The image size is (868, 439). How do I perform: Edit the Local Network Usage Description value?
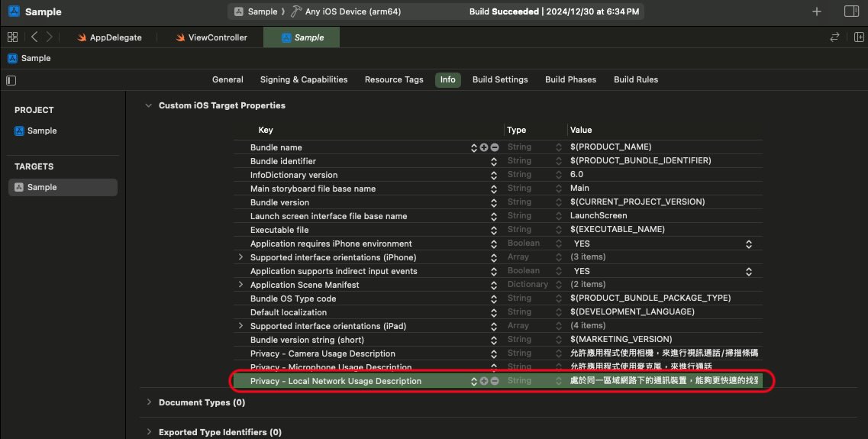tap(663, 381)
